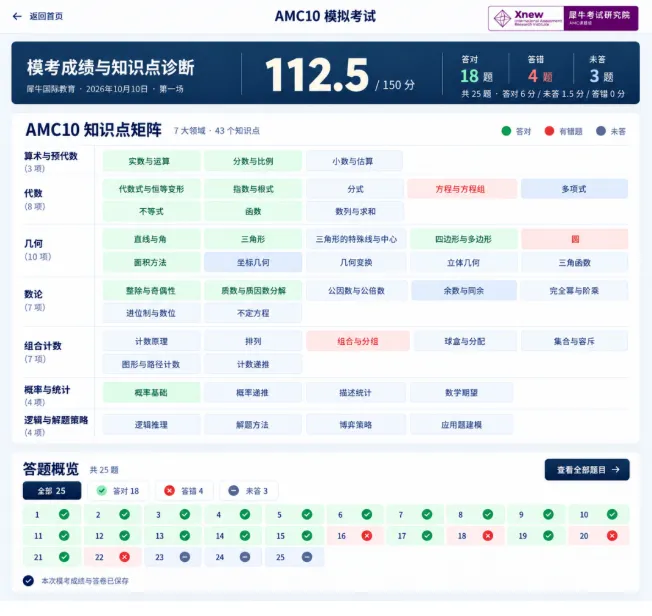Screen dimensions: 652x616
Task: Select the 组合与分组 knowledge point
Action: (358, 341)
